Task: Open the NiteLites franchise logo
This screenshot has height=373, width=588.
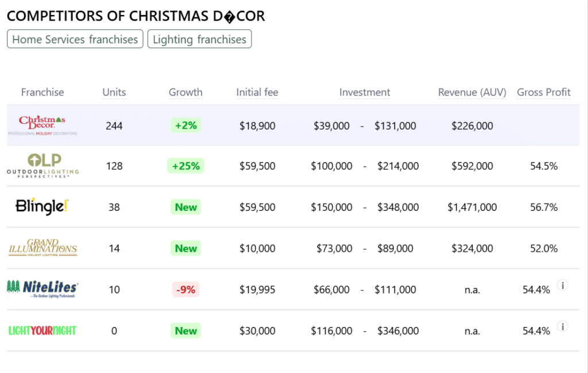Action: [x=42, y=289]
